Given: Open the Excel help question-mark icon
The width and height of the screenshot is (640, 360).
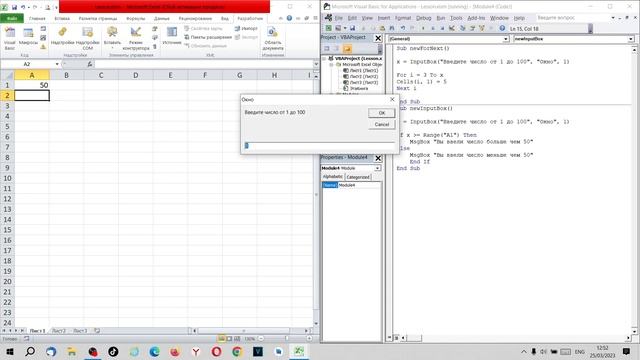Looking at the screenshot, I should [x=289, y=18].
